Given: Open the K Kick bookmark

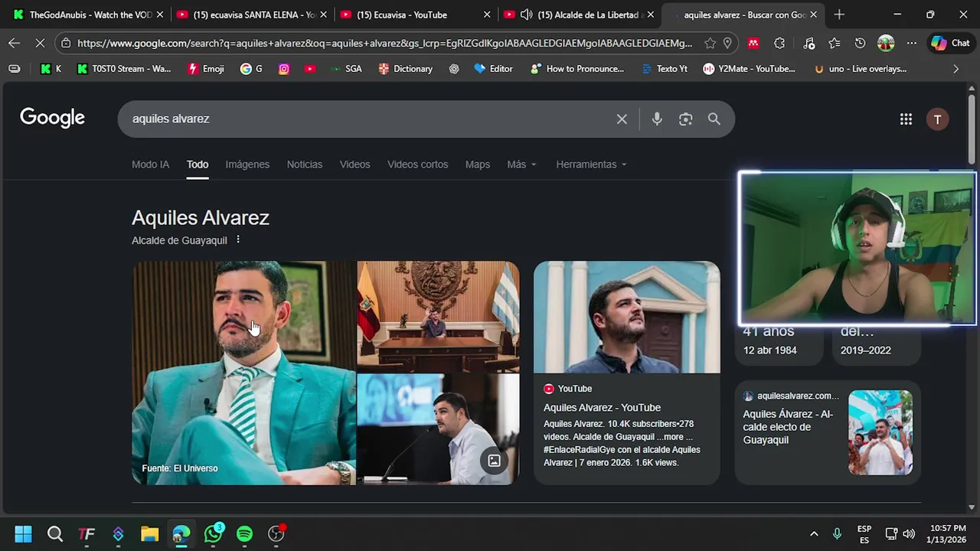Looking at the screenshot, I should click(51, 69).
